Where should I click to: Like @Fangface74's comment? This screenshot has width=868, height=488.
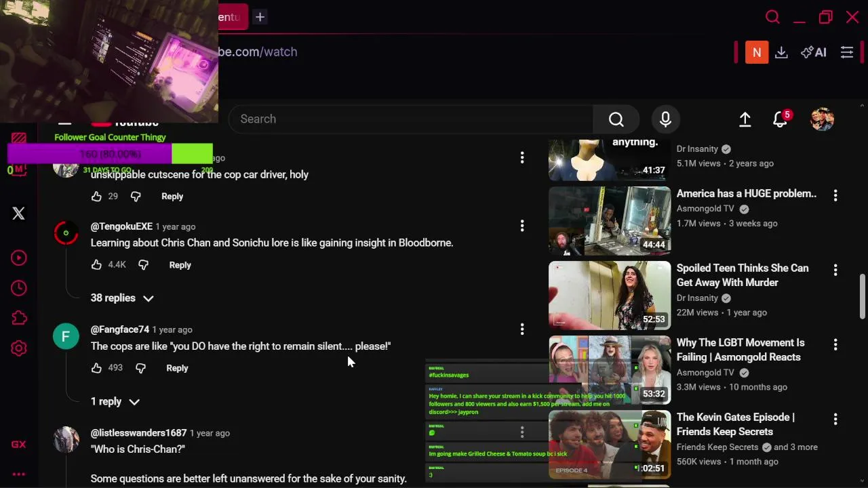[x=96, y=368]
